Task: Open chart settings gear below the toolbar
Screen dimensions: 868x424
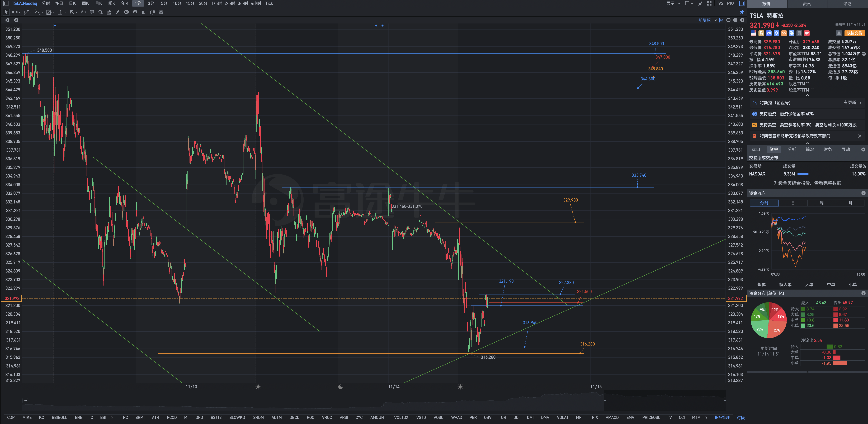Action: point(7,20)
